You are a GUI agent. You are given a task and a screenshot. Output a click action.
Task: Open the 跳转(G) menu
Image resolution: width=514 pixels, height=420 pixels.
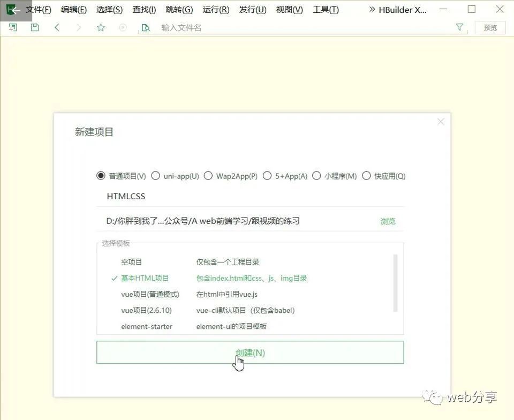179,10
